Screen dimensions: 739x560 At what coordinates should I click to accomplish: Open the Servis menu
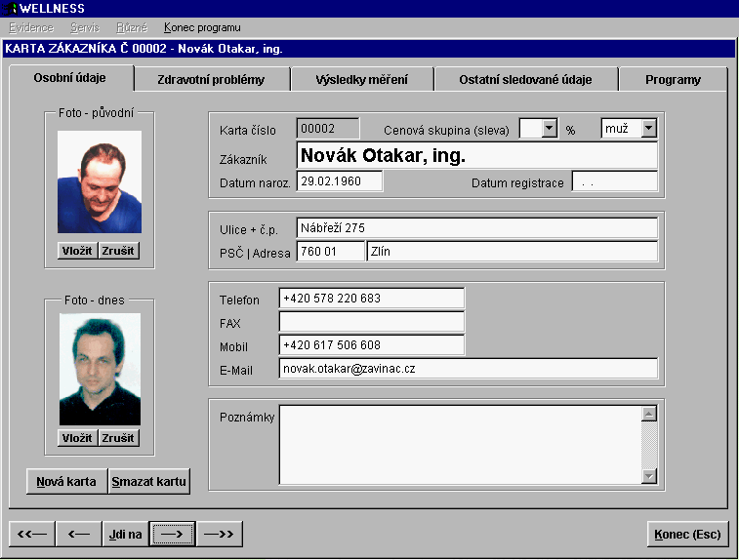[x=85, y=27]
